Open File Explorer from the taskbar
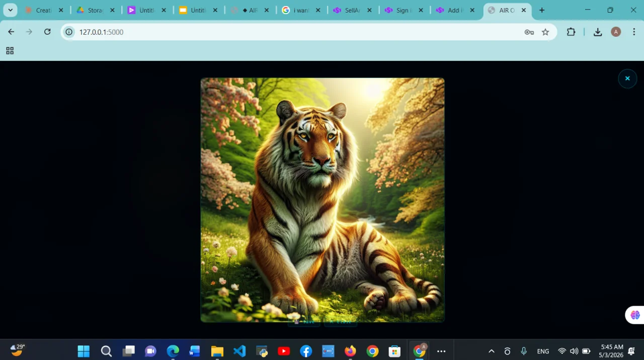The image size is (644, 360). pyautogui.click(x=217, y=351)
